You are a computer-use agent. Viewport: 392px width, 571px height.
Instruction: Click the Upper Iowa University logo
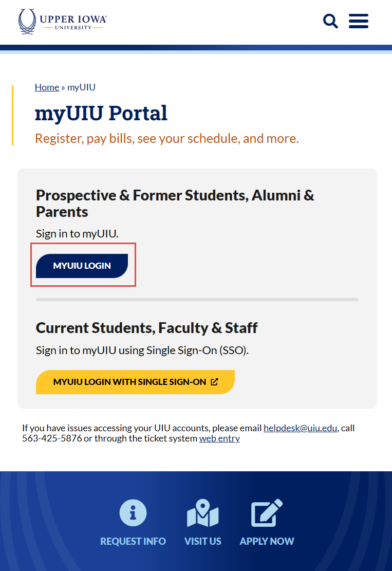pos(63,22)
